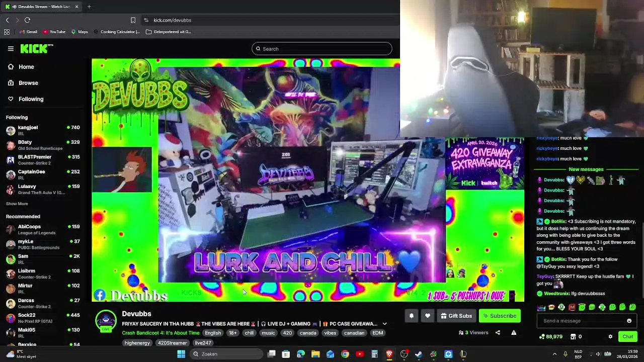Viewport: 644px width, 362px height.
Task: Reload the browser page
Action: (27, 20)
